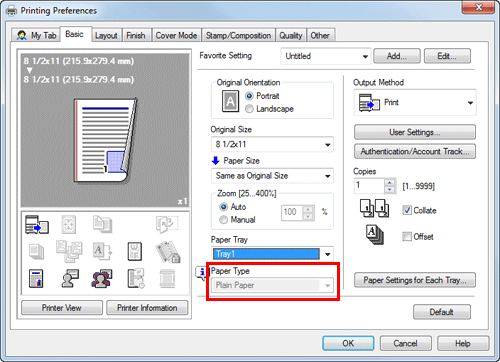Choose Manual zoom radio button
Screen dimensions: 500x362
click(223, 220)
